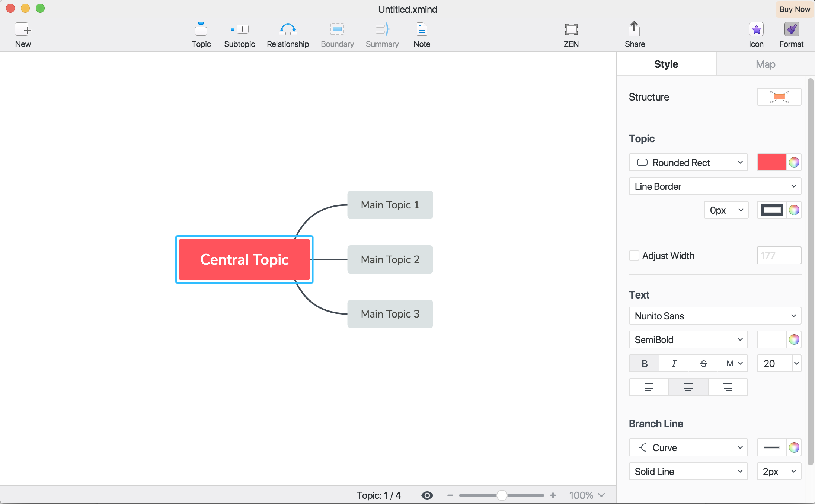
Task: Open the Line Border dropdown
Action: (715, 186)
